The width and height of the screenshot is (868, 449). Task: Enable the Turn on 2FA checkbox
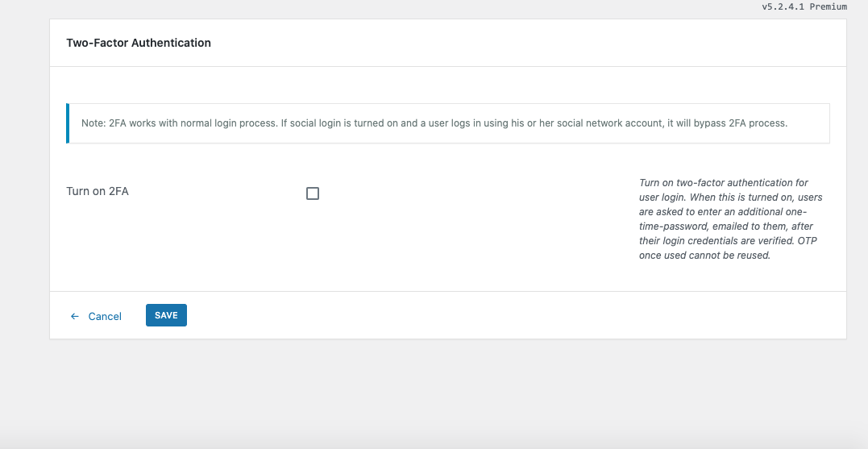(313, 193)
